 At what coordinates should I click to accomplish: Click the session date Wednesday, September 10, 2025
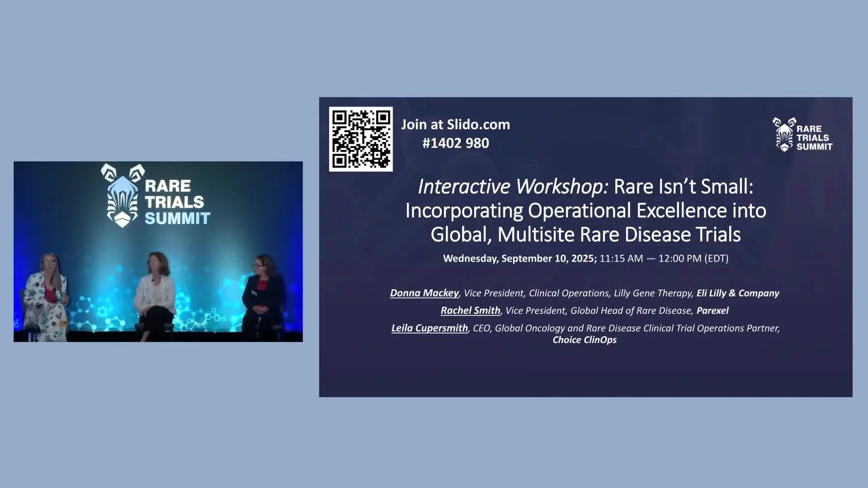click(519, 258)
